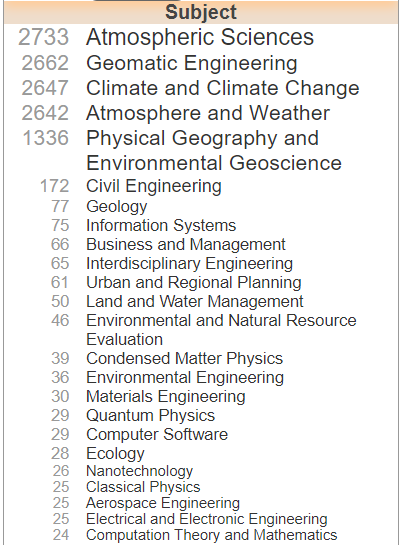Open Condensed Matter Physics subject

click(x=184, y=358)
